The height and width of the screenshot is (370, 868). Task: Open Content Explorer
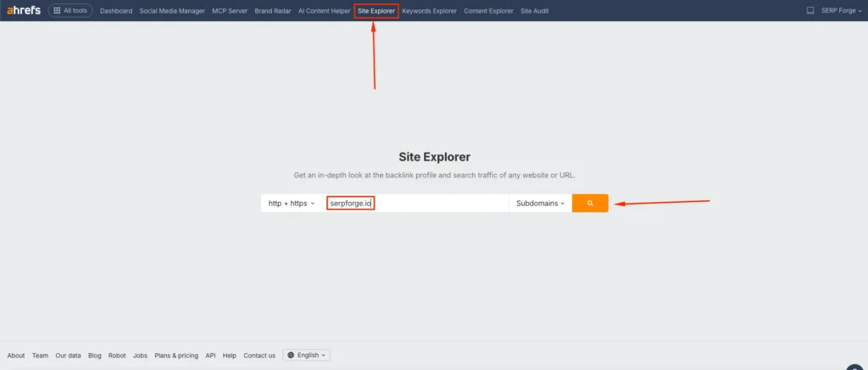click(489, 10)
